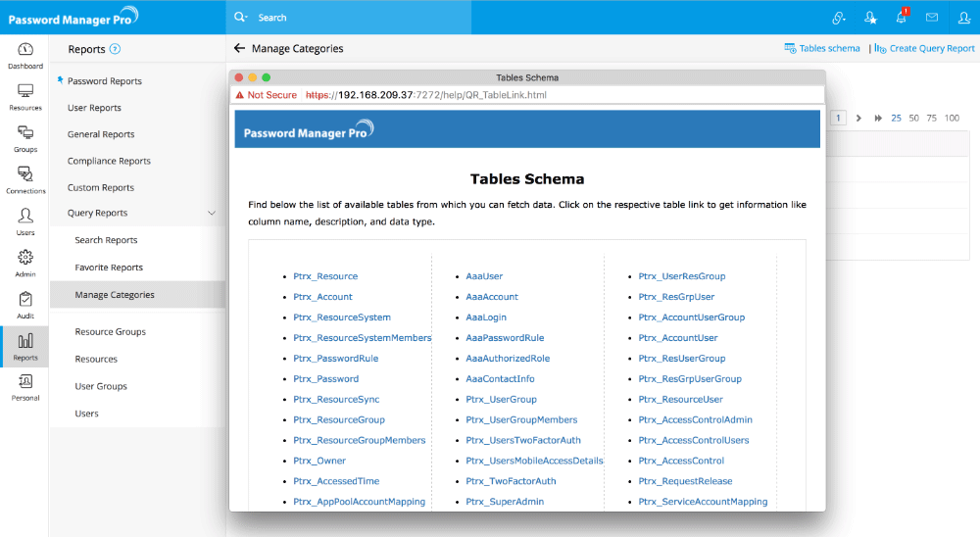Click the Reports help question mark icon
The width and height of the screenshot is (980, 537).
tap(115, 49)
